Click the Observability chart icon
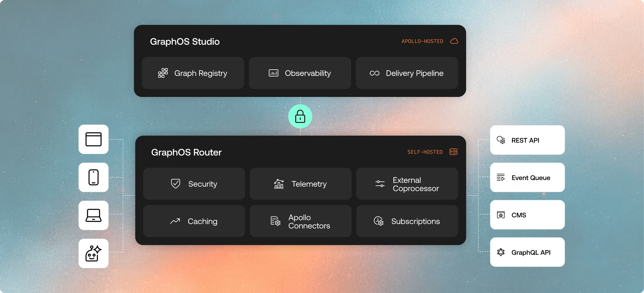Screen dimensions: 644x293 pos(273,73)
